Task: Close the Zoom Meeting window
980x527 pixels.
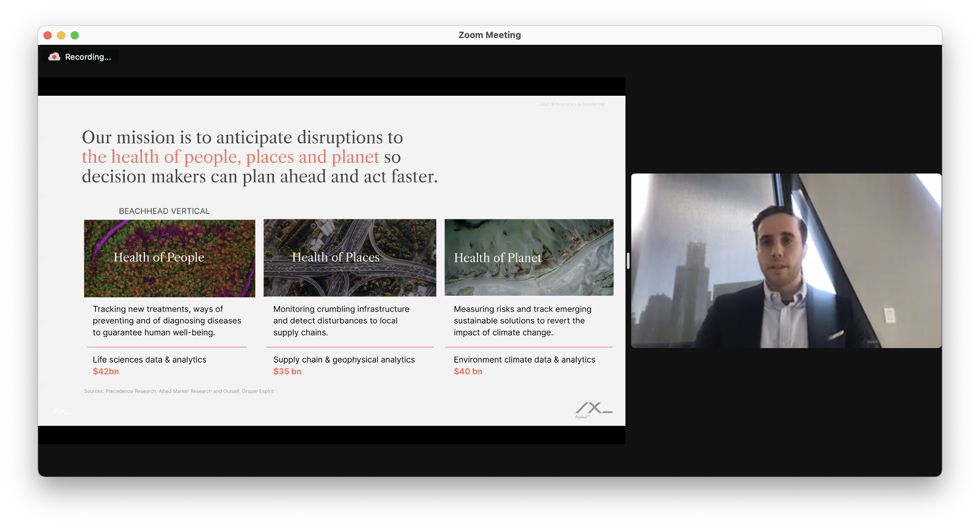Action: 48,35
